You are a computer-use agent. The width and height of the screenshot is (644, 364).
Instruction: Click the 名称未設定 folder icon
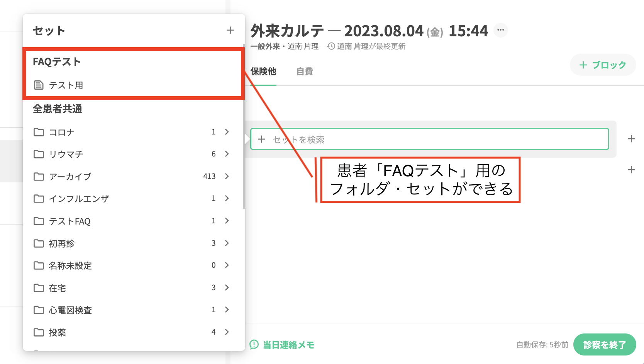39,265
